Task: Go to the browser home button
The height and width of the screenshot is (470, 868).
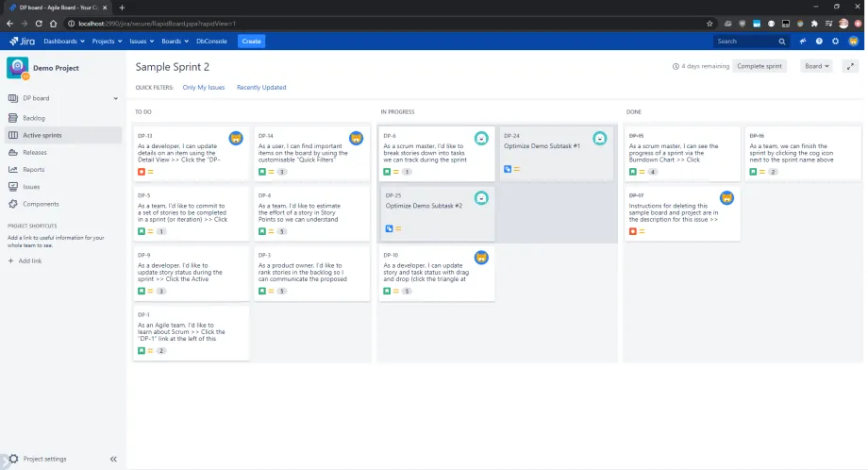Action: 53,24
